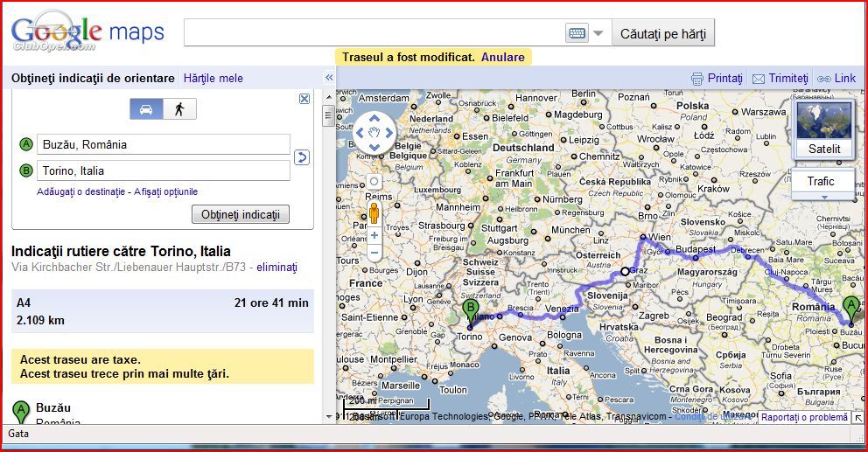
Task: Click Street View pegman icon
Action: click(374, 213)
